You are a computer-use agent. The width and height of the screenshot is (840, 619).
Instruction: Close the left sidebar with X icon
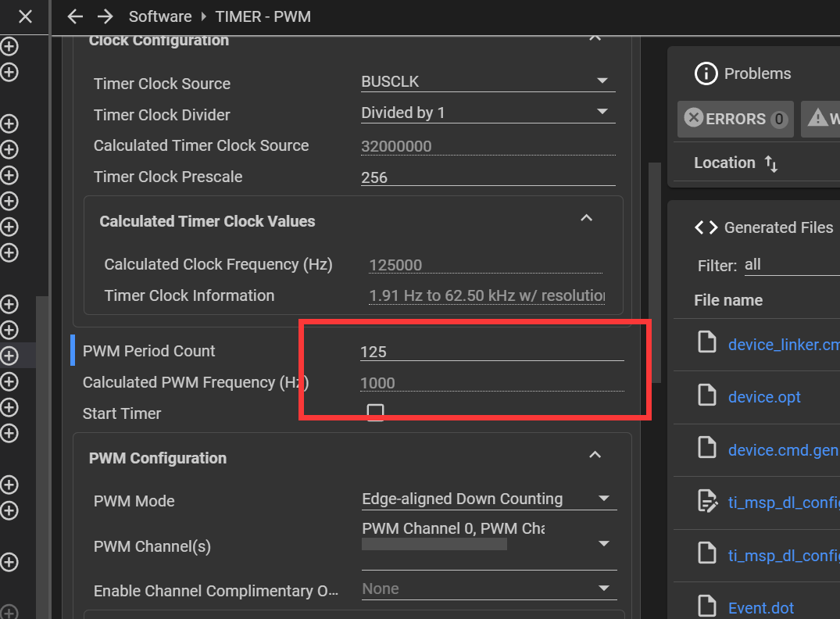coord(25,16)
